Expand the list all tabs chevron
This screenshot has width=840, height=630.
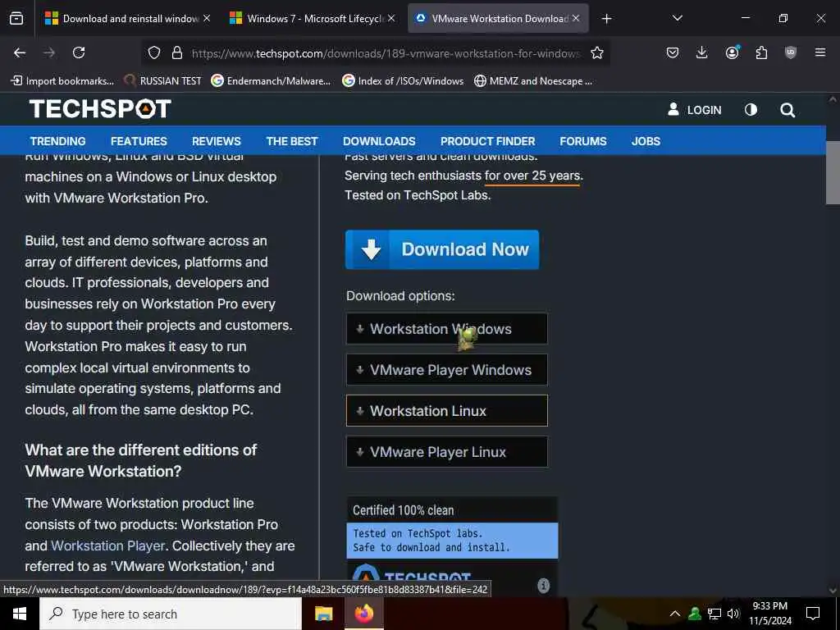678,18
